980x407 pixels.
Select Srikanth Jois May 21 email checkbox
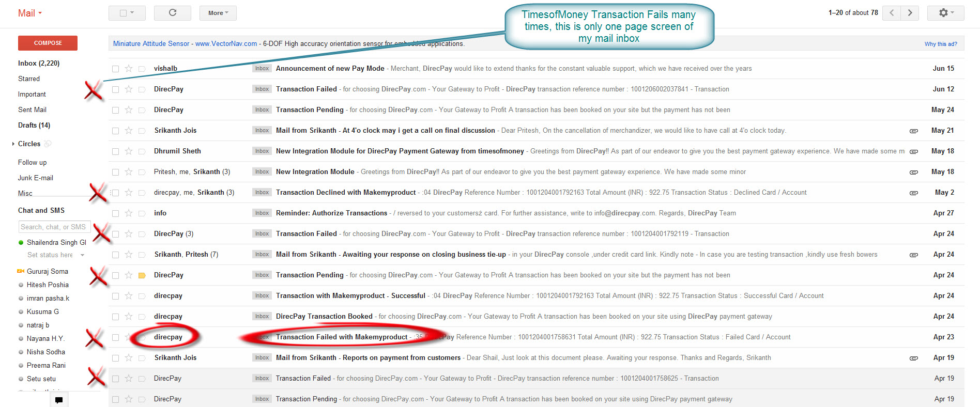[115, 131]
